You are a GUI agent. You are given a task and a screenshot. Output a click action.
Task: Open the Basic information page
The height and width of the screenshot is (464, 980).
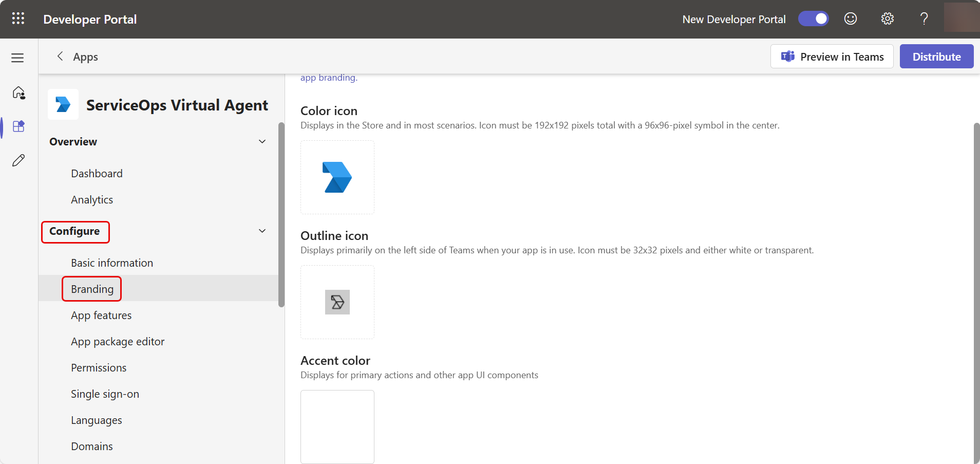pyautogui.click(x=112, y=263)
